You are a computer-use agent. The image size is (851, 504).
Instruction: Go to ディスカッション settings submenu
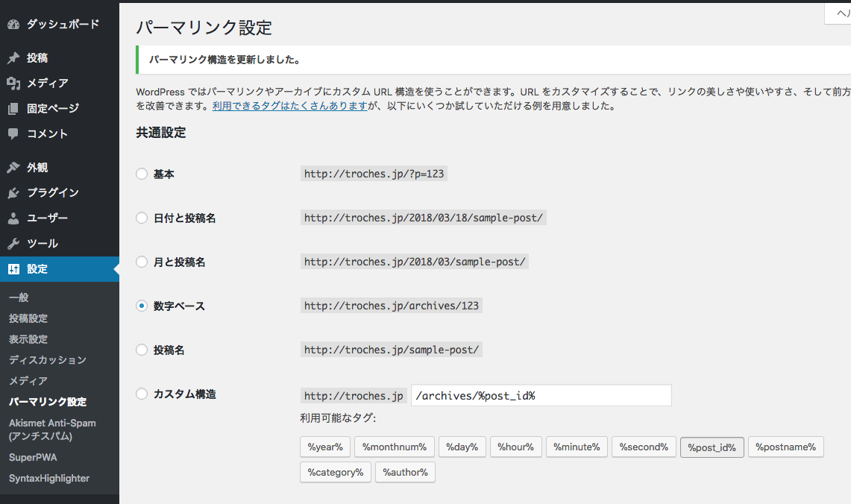[48, 360]
